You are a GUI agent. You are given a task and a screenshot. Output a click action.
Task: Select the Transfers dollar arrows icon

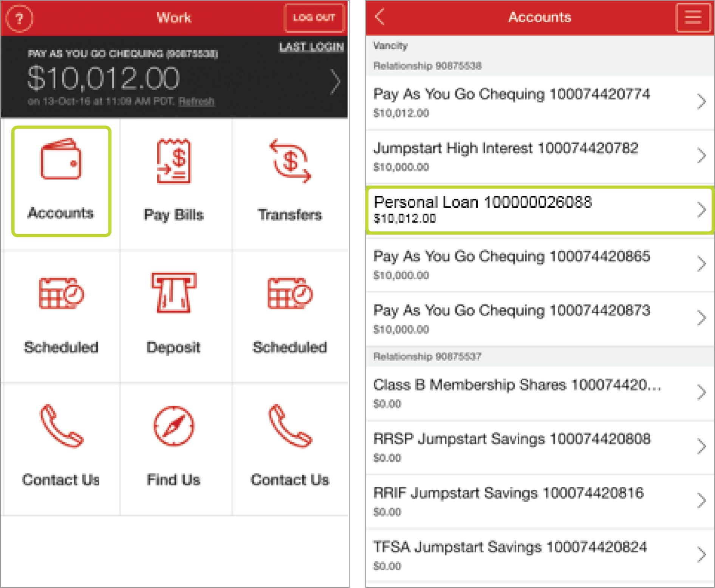[x=290, y=161]
